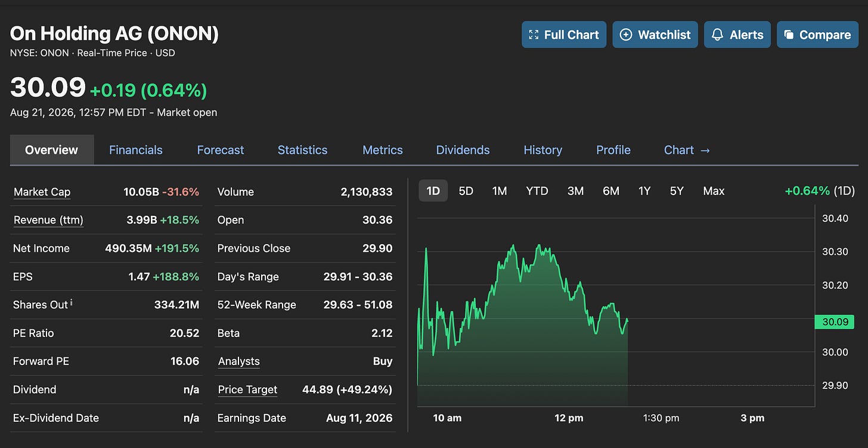Viewport: 868px width, 448px height.
Task: Click the plus icon on Watchlist
Action: tap(626, 35)
